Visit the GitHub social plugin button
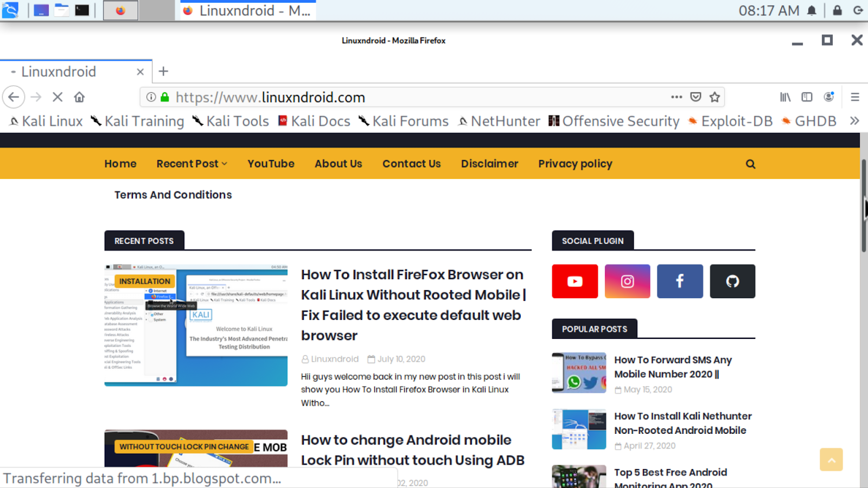 tap(732, 281)
